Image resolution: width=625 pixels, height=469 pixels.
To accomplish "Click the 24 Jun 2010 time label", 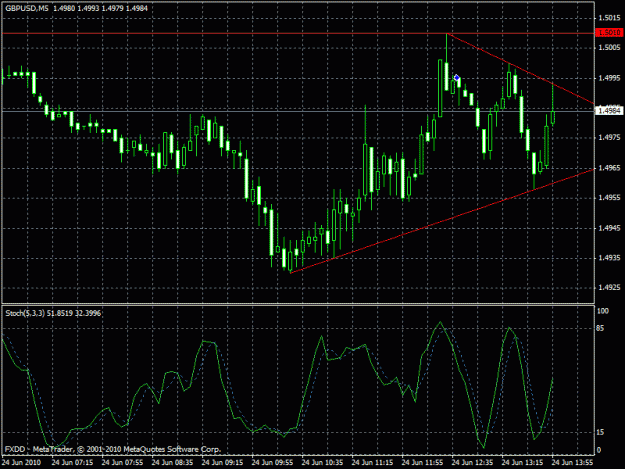I will (22, 463).
